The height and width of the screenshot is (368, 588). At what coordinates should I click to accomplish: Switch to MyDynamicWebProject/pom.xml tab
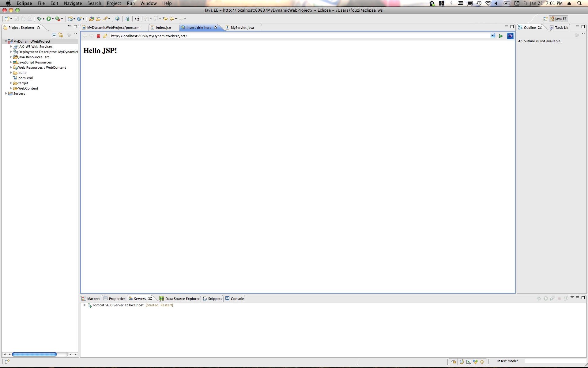pyautogui.click(x=114, y=28)
